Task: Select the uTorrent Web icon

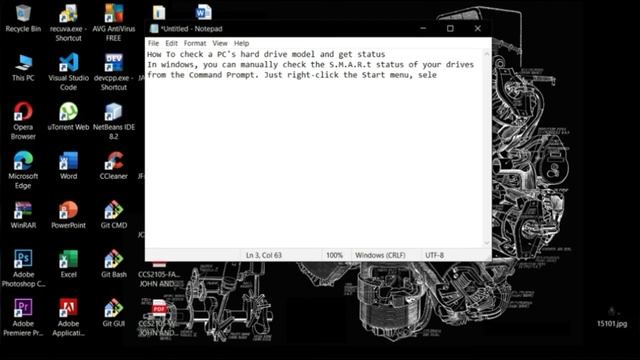Action: [x=68, y=117]
